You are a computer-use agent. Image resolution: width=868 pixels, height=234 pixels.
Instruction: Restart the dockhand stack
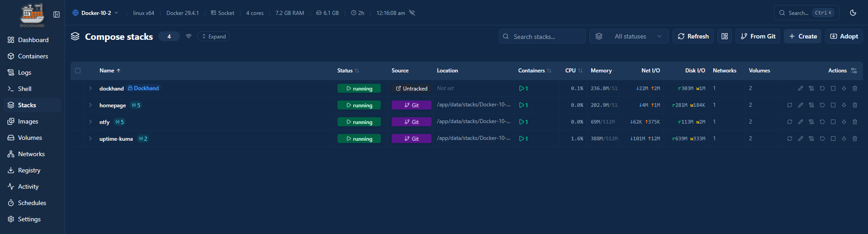coord(822,88)
